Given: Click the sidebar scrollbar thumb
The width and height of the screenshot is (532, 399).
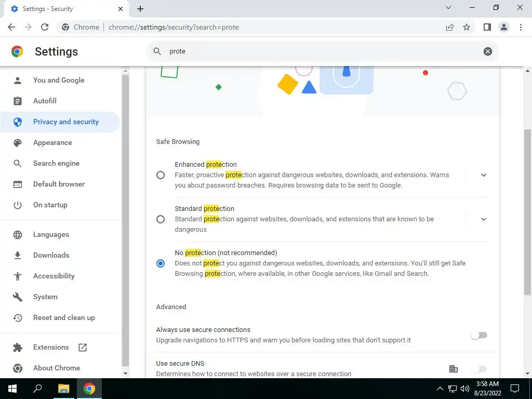Looking at the screenshot, I should pyautogui.click(x=125, y=220).
